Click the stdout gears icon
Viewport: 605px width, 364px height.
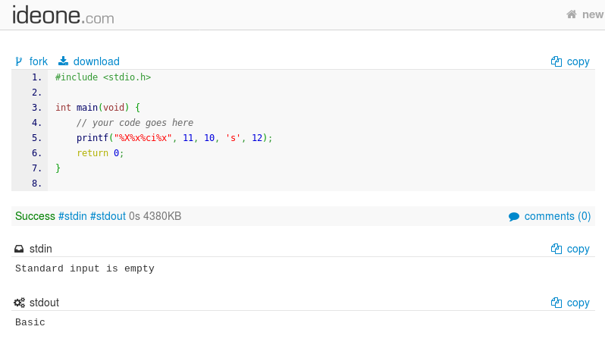tap(19, 303)
